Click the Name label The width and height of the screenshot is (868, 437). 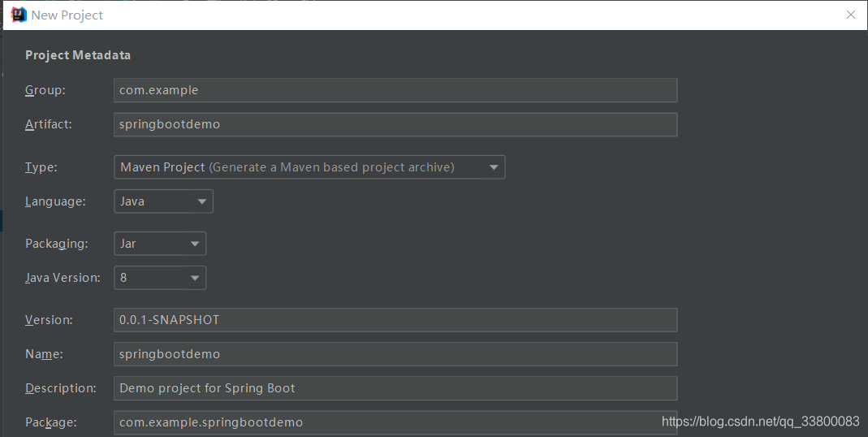click(44, 354)
